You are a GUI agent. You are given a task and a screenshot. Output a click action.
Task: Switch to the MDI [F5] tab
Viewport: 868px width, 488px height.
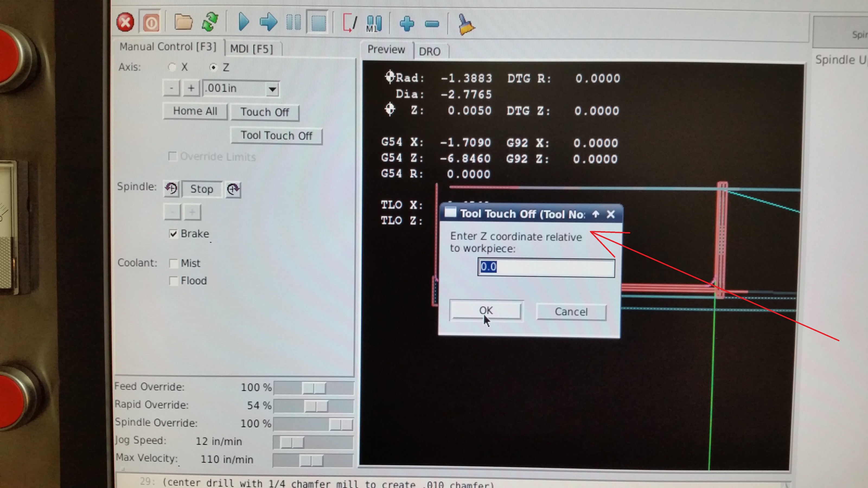pos(251,49)
